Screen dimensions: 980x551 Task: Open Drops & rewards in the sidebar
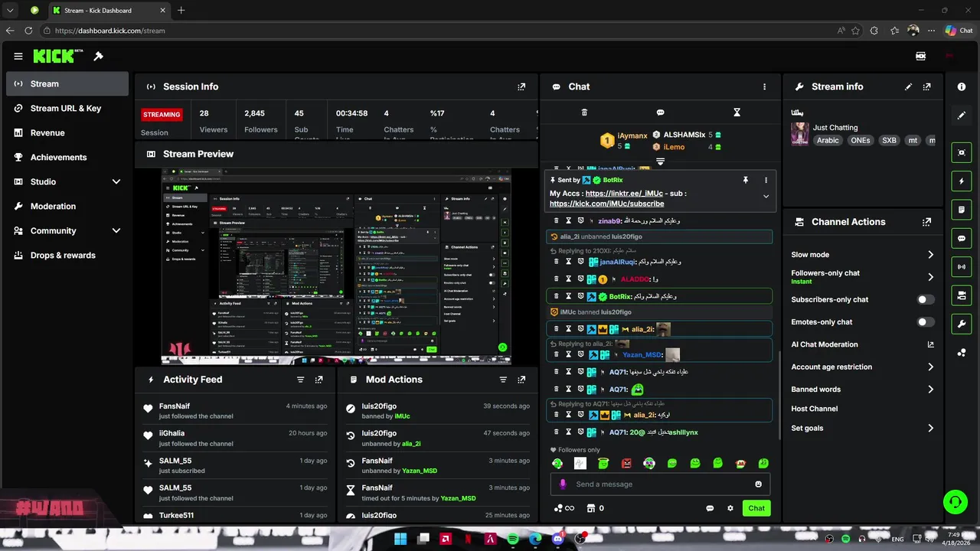(67, 256)
